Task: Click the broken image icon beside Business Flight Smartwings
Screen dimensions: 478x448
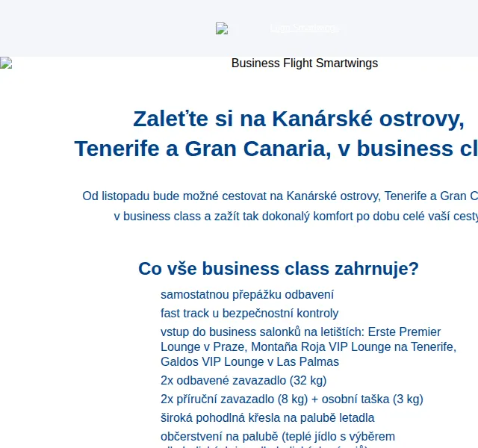Action: coord(6,63)
